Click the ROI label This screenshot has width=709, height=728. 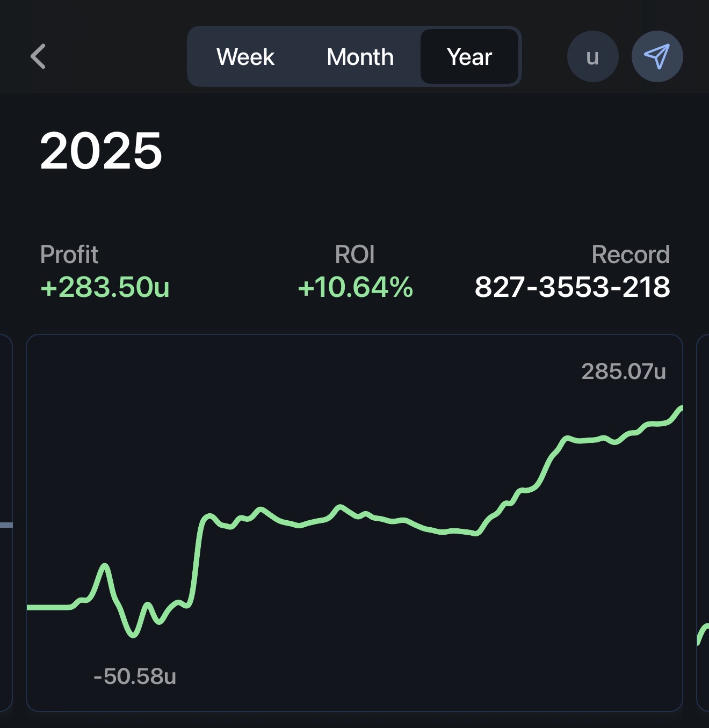click(x=354, y=254)
